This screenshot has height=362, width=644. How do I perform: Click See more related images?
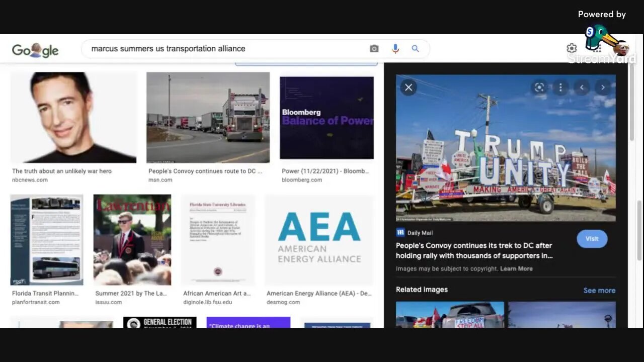click(599, 290)
